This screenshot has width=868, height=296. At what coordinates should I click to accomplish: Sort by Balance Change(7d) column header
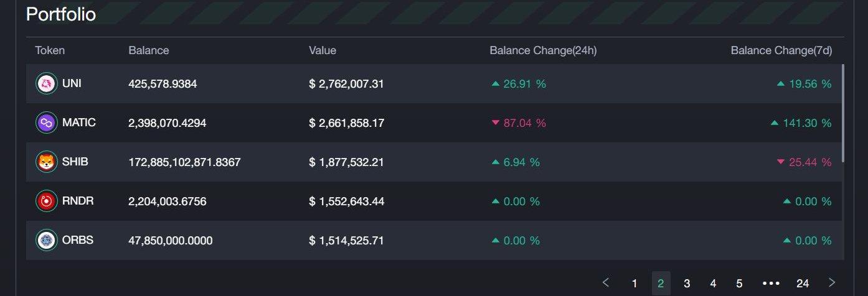(781, 50)
